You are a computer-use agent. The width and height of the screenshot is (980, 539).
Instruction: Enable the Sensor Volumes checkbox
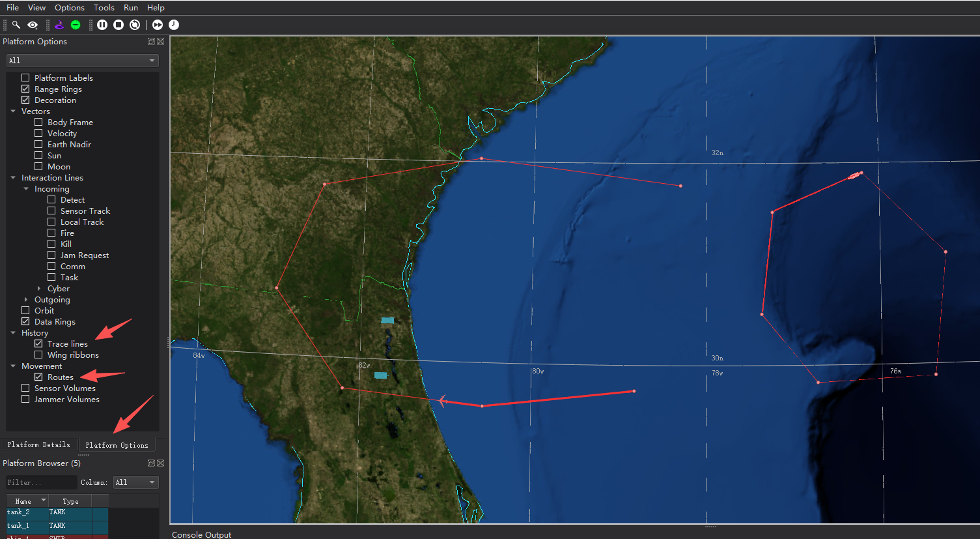[25, 388]
